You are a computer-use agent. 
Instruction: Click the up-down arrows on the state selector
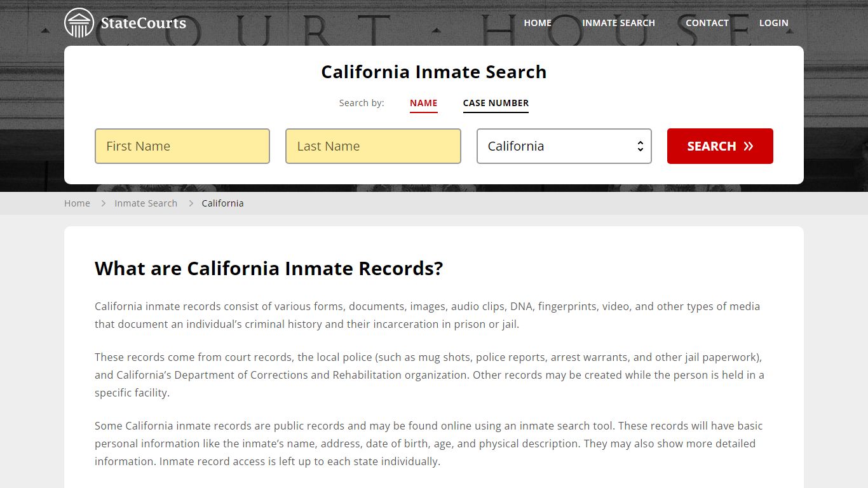tap(640, 146)
